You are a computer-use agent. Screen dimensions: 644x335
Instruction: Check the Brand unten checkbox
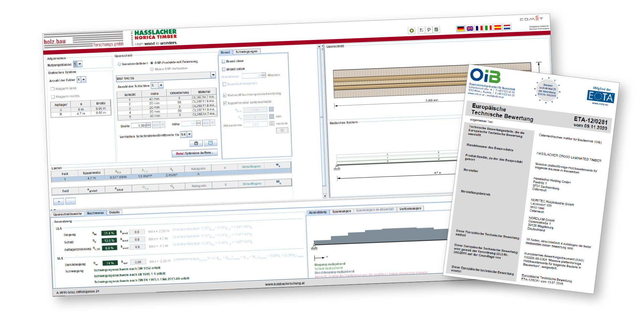coord(224,69)
